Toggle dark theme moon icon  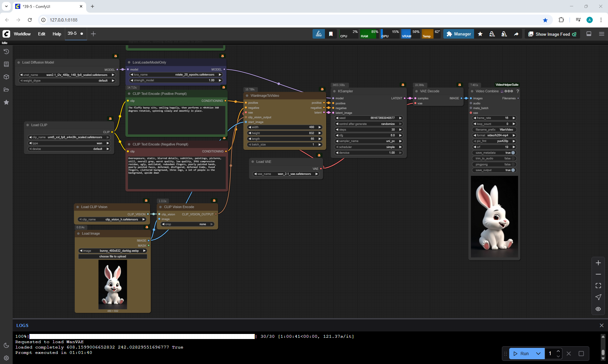(x=6, y=345)
